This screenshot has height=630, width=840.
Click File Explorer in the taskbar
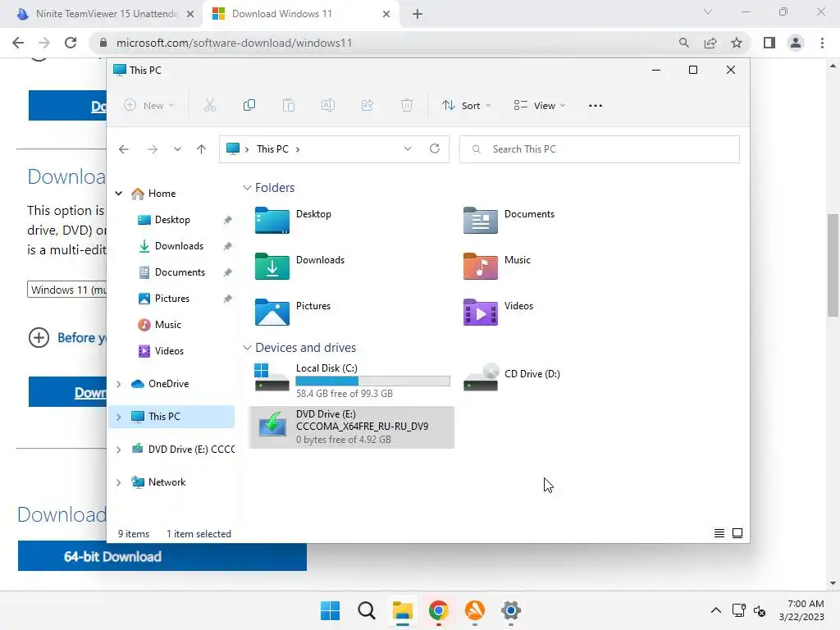[402, 610]
